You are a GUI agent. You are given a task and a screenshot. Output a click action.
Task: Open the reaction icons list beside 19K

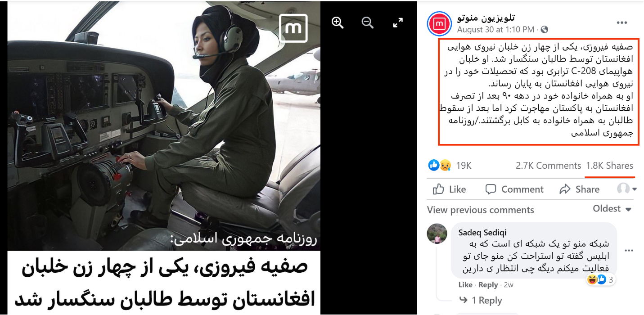point(440,166)
